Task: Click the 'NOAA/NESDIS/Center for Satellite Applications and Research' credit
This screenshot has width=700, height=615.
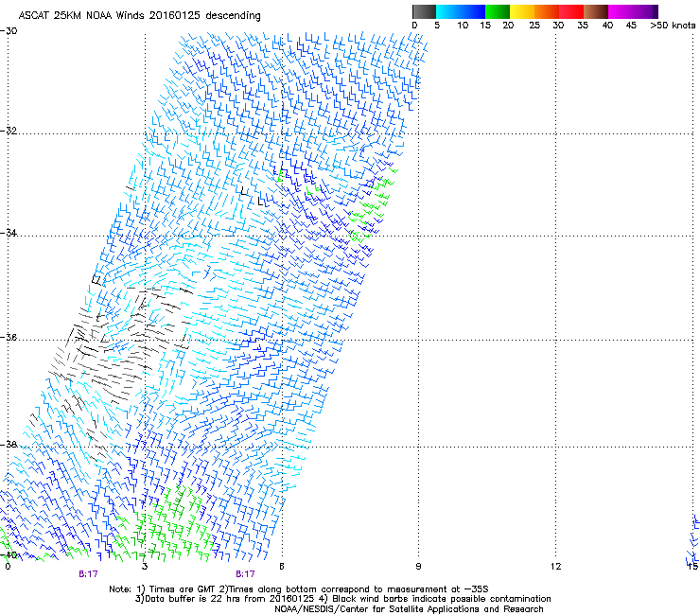Action: [x=409, y=609]
